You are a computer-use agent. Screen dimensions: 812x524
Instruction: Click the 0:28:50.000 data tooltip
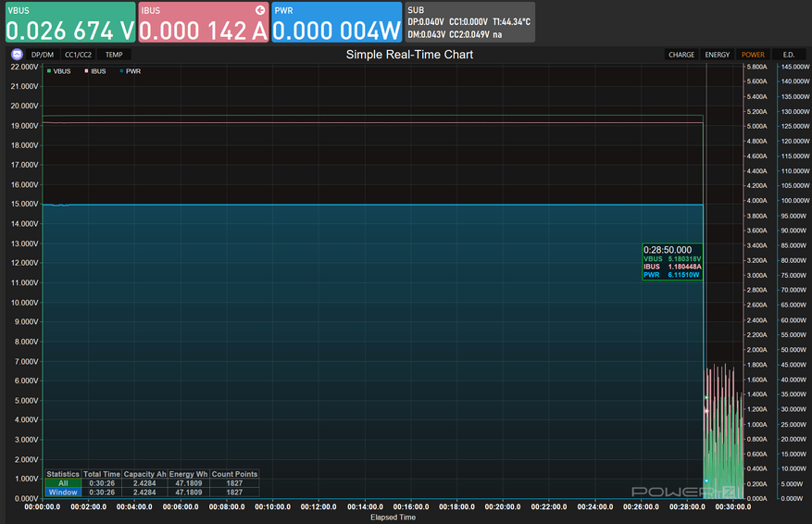[673, 262]
